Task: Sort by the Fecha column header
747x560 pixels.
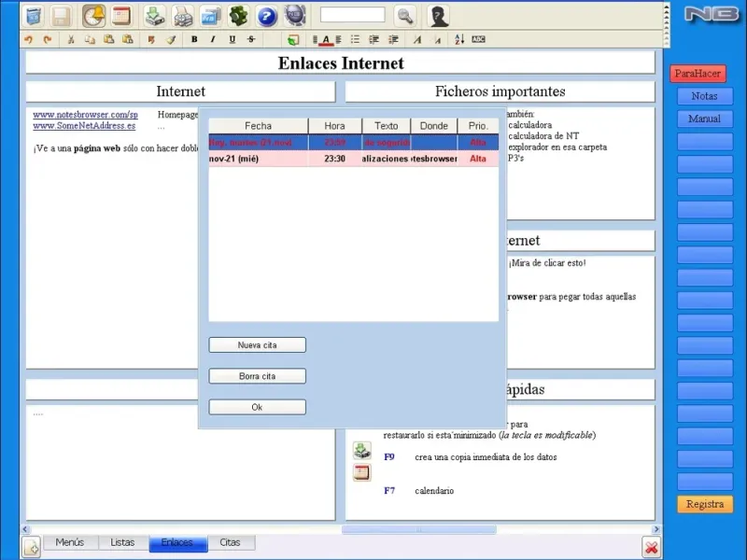Action: (x=259, y=126)
